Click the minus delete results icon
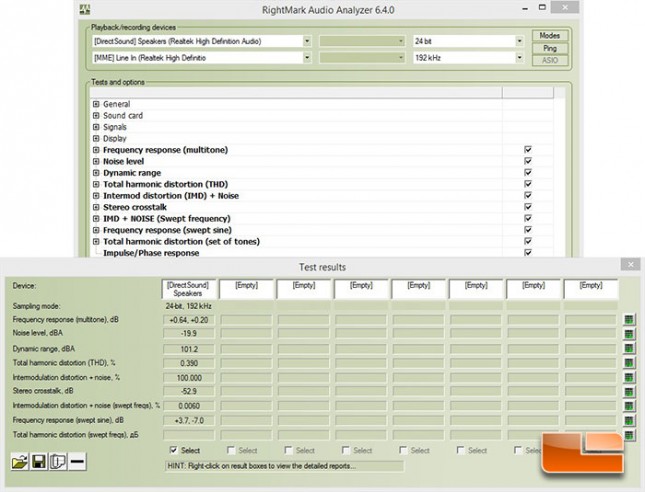 (77, 462)
